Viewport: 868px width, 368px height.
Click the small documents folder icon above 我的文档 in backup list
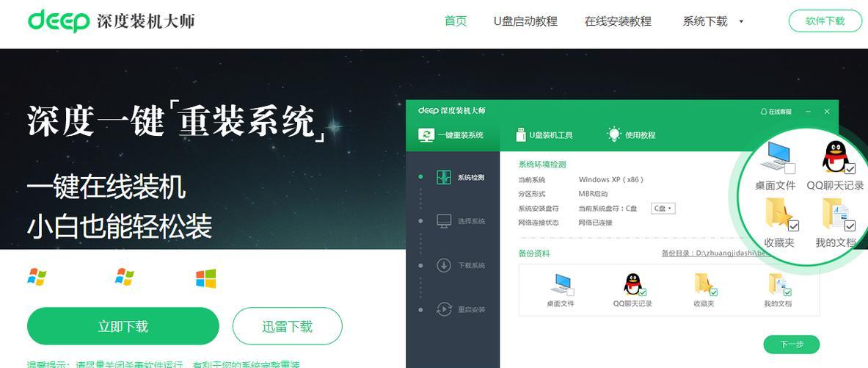777,284
